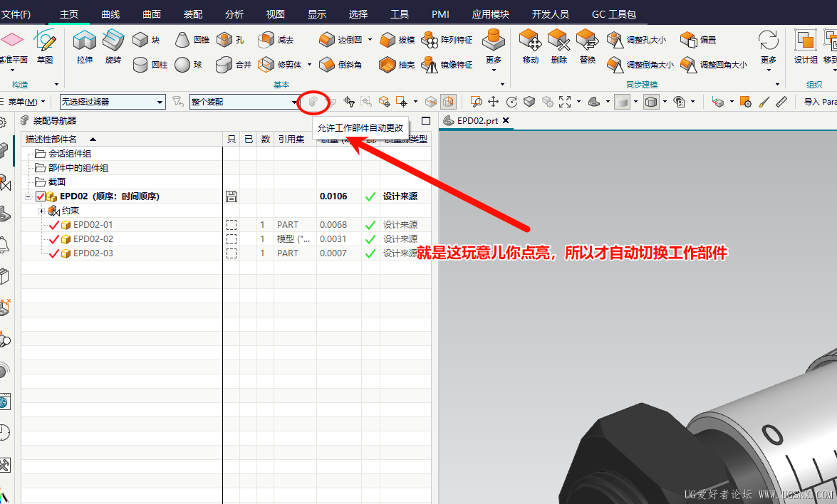Select the 孔 (Hole) tool

coord(230,39)
